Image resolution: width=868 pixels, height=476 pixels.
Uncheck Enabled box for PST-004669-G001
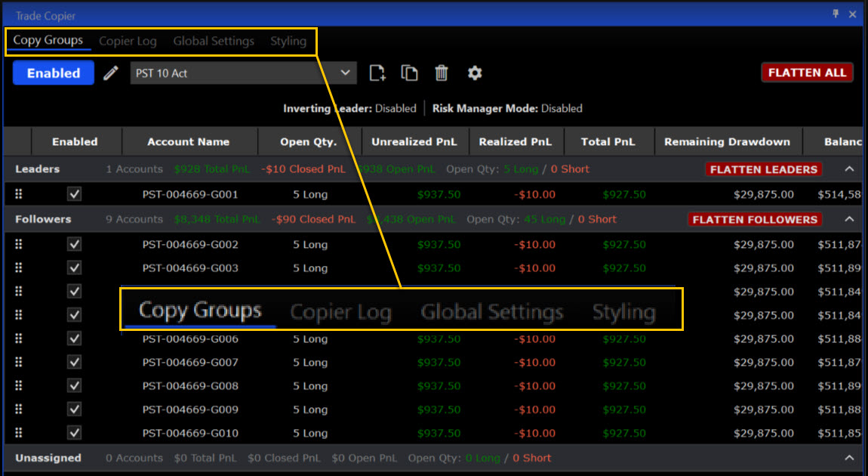(74, 194)
